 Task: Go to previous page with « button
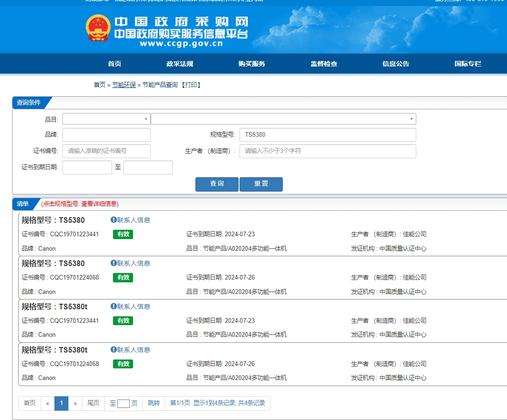click(47, 403)
